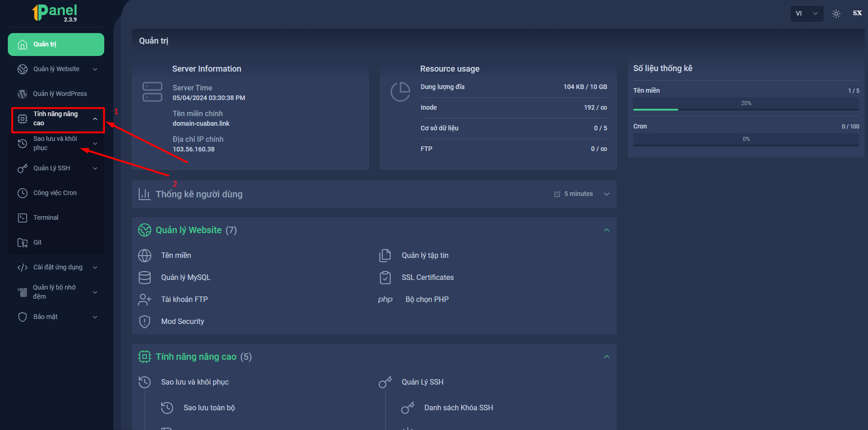The height and width of the screenshot is (430, 868).
Task: Select Quản trị in the sidebar
Action: click(56, 45)
